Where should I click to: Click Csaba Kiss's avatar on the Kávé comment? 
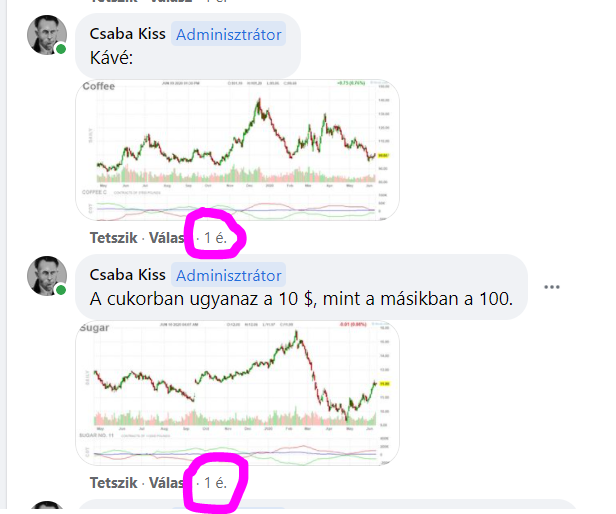47,35
